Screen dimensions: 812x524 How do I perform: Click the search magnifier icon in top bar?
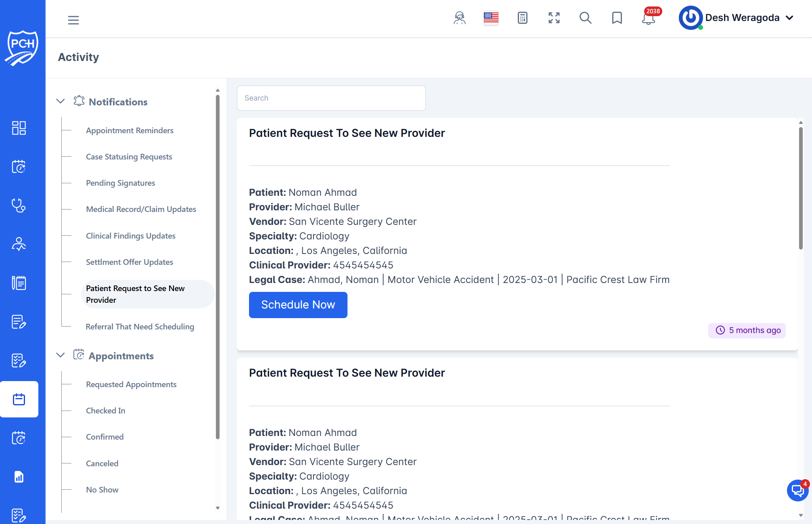586,18
